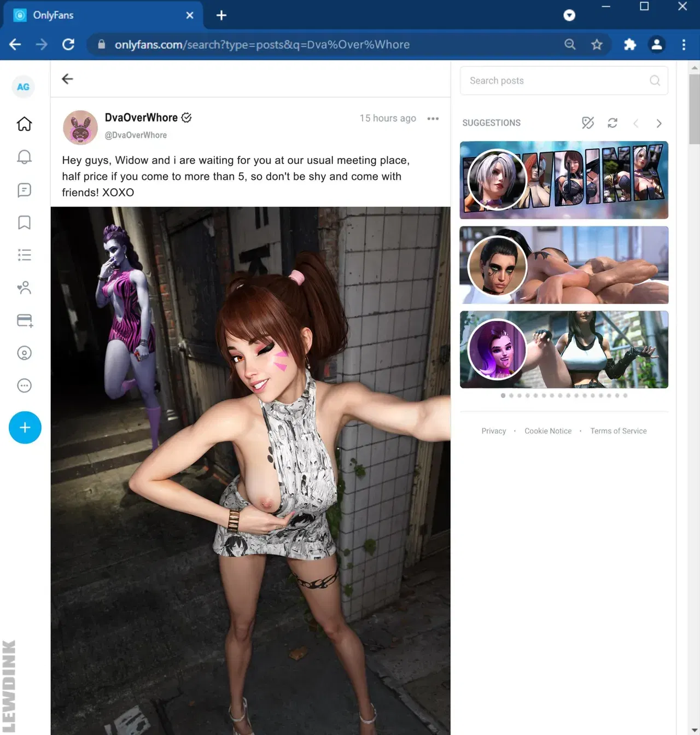Open the tab search dropdown

point(569,15)
